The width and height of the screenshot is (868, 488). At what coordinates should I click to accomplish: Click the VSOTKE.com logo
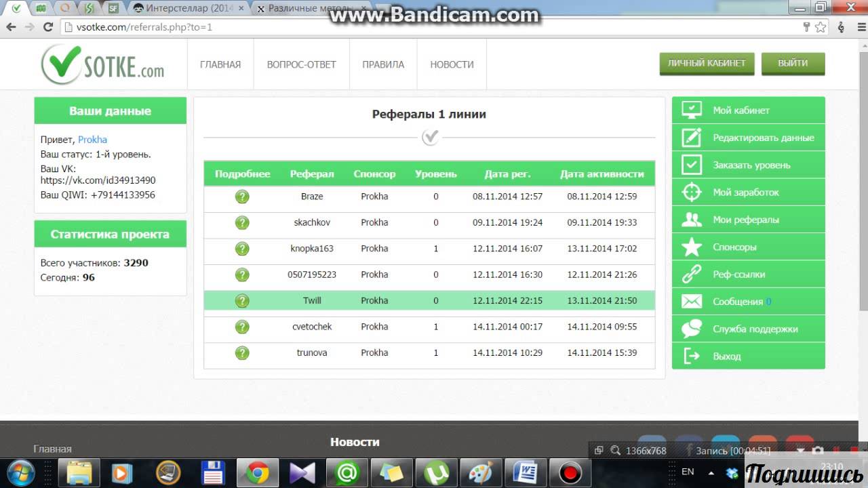point(103,64)
